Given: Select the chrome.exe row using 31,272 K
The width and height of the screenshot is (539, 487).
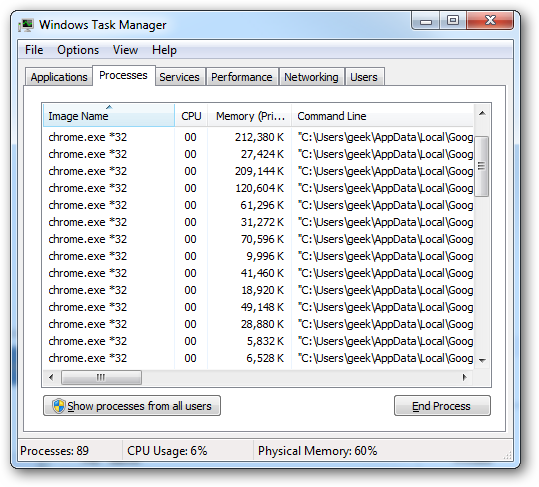Looking at the screenshot, I should coord(258,222).
